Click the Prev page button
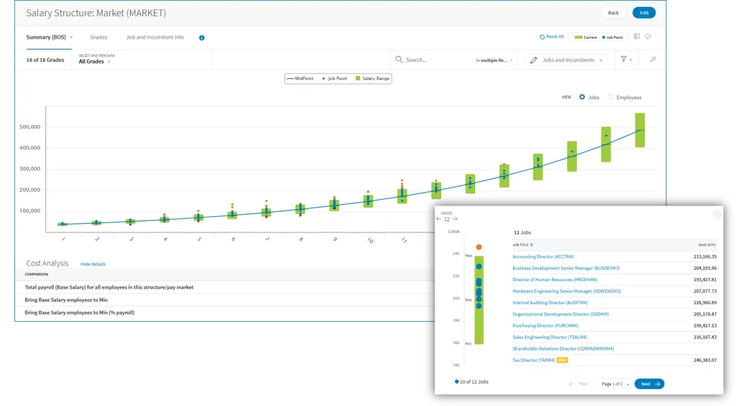Screen dimensions: 750x406 [578, 384]
